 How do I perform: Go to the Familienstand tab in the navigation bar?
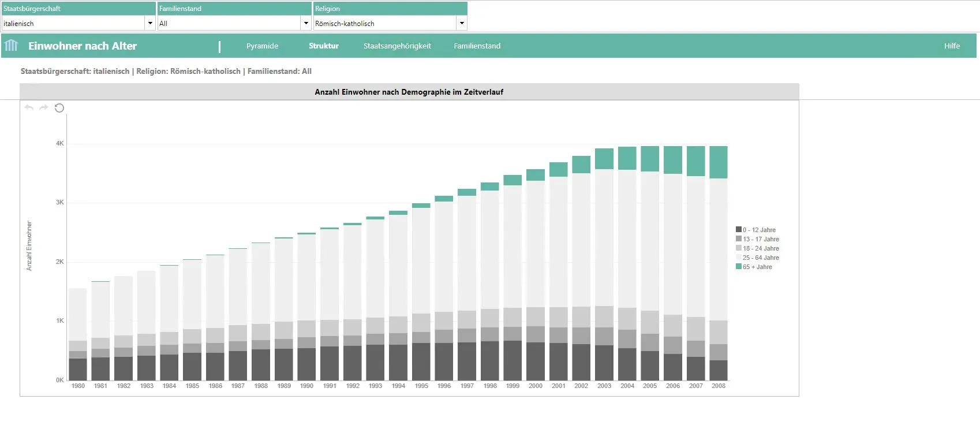click(477, 46)
